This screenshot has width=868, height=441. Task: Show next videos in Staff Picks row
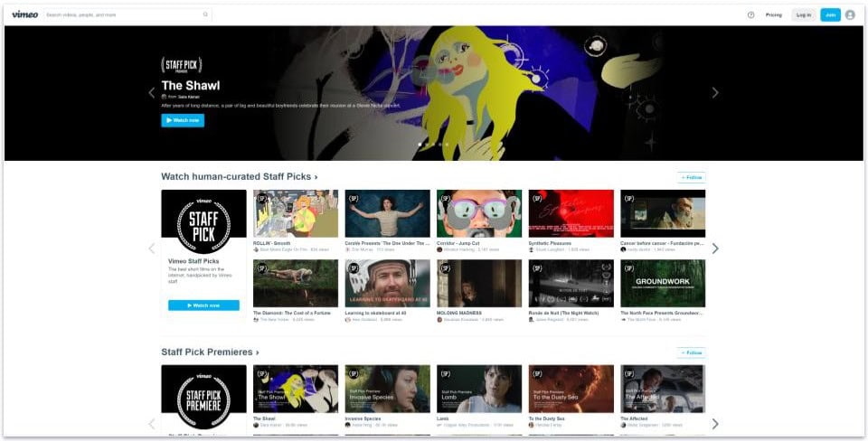pyautogui.click(x=714, y=249)
